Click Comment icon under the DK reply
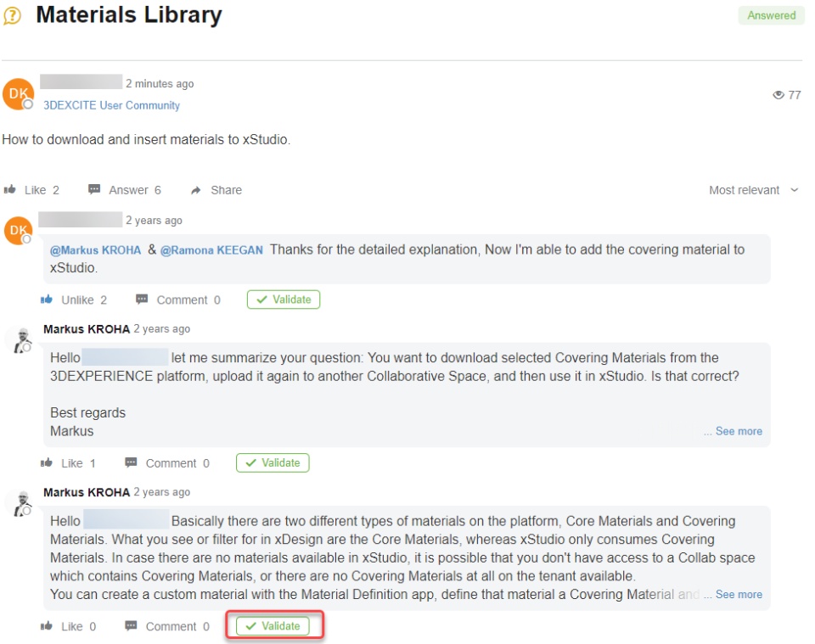Image resolution: width=815 pixels, height=644 pixels. coord(142,300)
